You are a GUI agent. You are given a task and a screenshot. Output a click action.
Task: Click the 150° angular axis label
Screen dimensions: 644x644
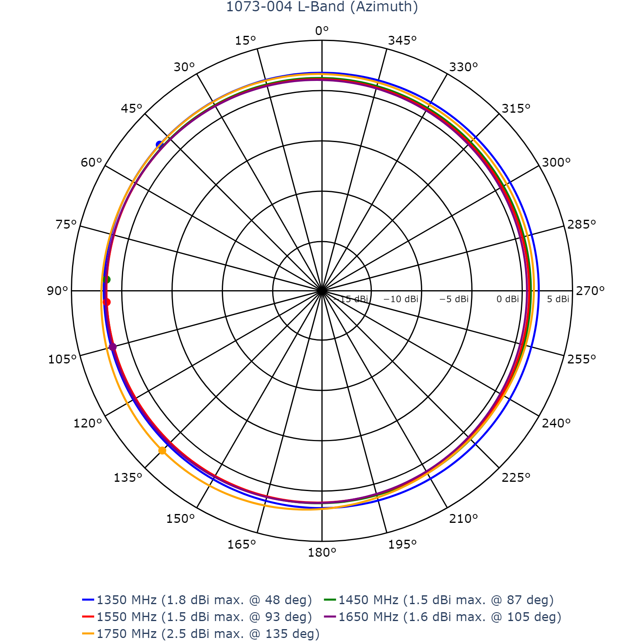(181, 519)
